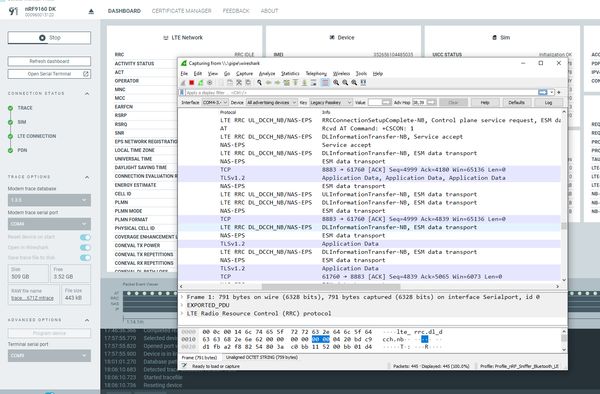Click the packet list vertical scrollbar thumb

[x=564, y=226]
